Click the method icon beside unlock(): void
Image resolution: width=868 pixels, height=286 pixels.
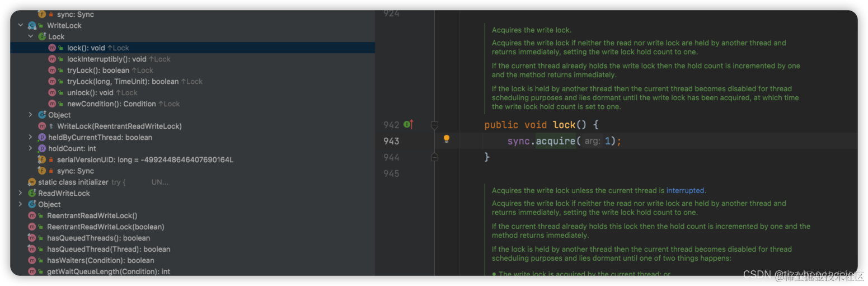pos(52,93)
